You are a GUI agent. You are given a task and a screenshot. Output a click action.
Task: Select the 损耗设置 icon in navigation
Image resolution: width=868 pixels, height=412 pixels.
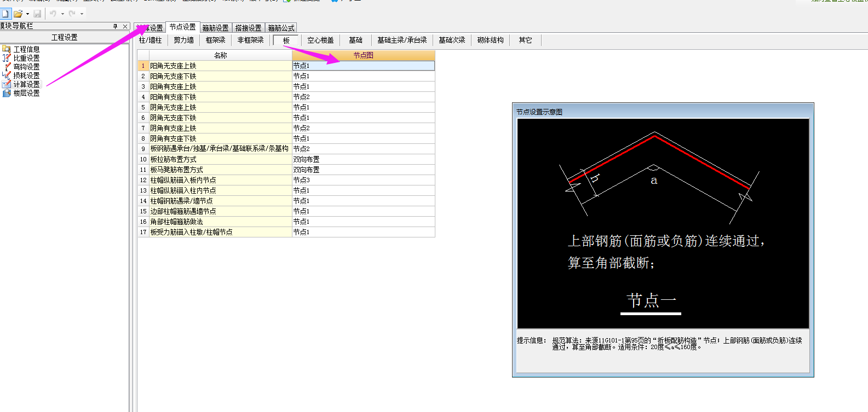point(7,76)
